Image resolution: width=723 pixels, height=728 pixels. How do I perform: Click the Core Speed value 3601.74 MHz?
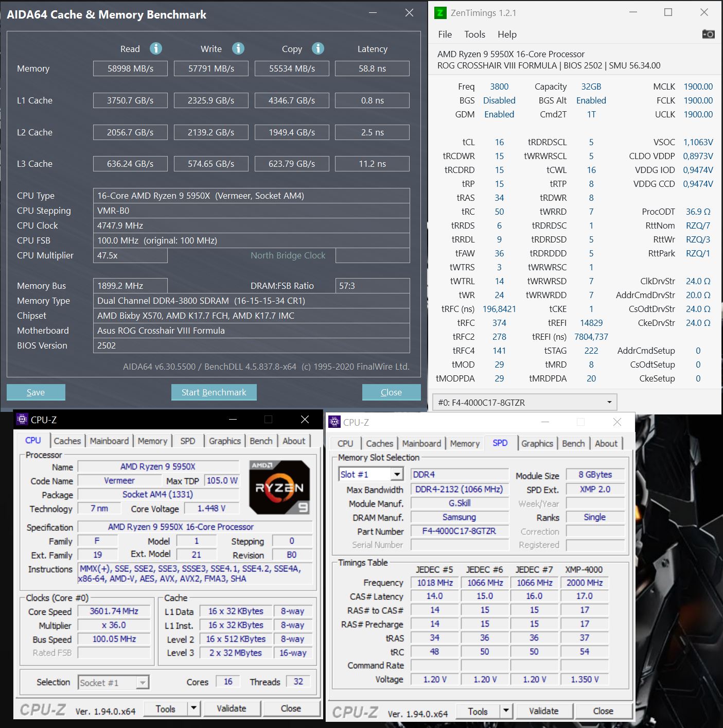pos(114,611)
